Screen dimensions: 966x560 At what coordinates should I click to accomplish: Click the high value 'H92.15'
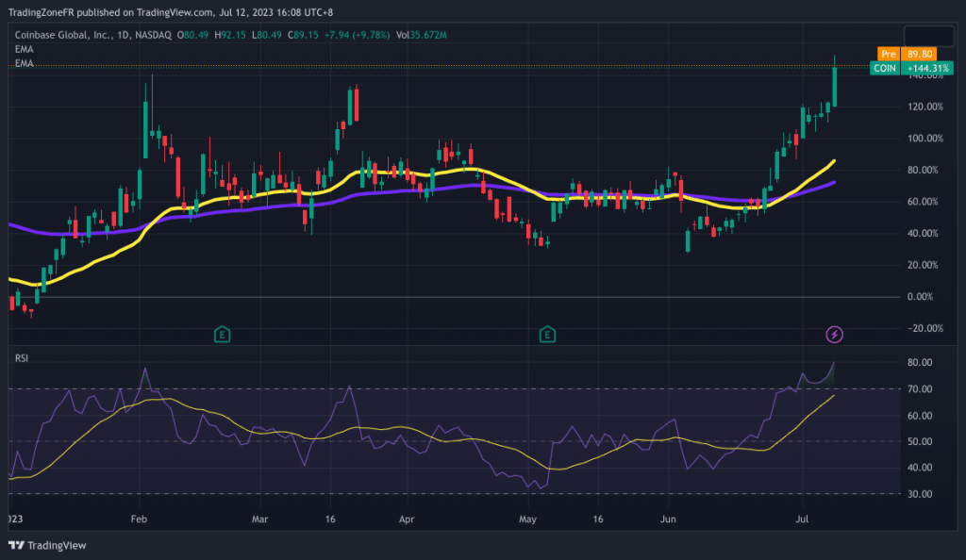coord(230,35)
